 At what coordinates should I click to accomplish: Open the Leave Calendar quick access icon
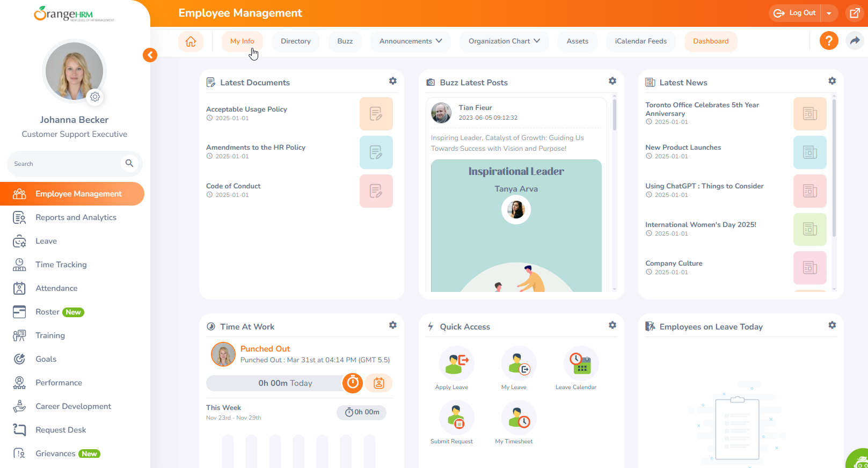pos(580,364)
